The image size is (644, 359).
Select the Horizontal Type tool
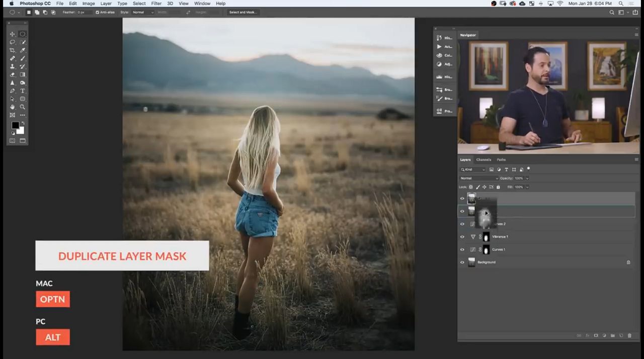pyautogui.click(x=23, y=91)
